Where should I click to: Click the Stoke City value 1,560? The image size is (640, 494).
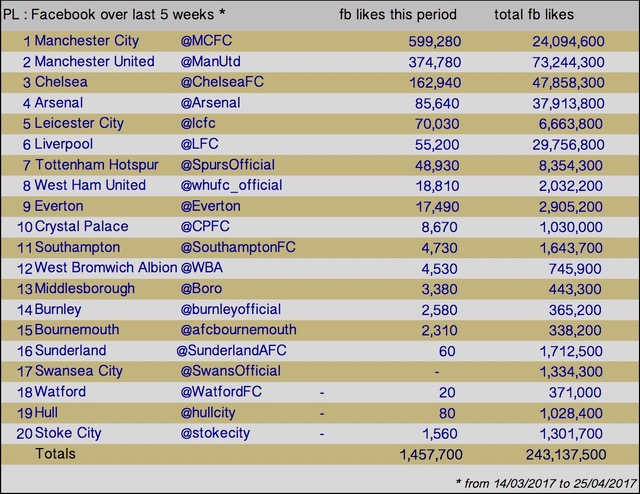440,434
